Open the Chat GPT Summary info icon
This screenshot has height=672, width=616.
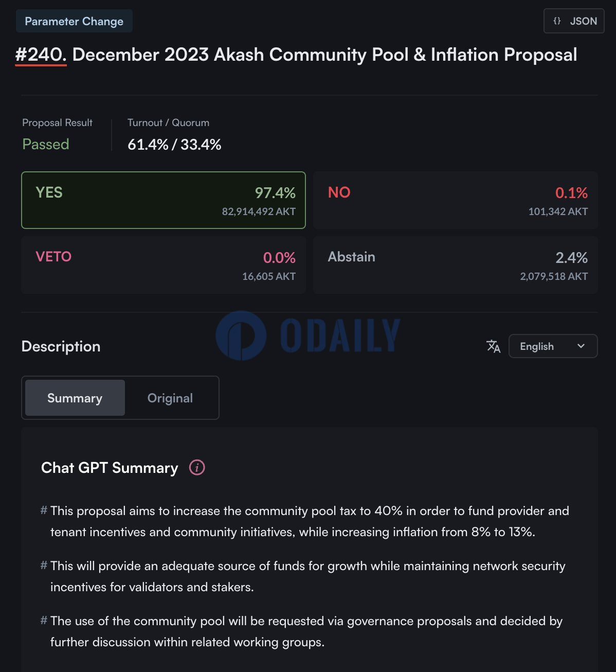click(x=197, y=468)
